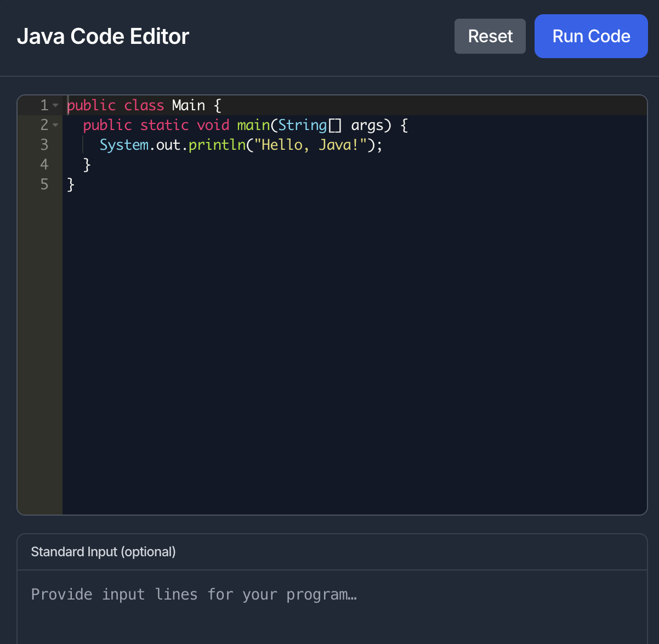Click the Standard Input (optional) header

tap(103, 552)
